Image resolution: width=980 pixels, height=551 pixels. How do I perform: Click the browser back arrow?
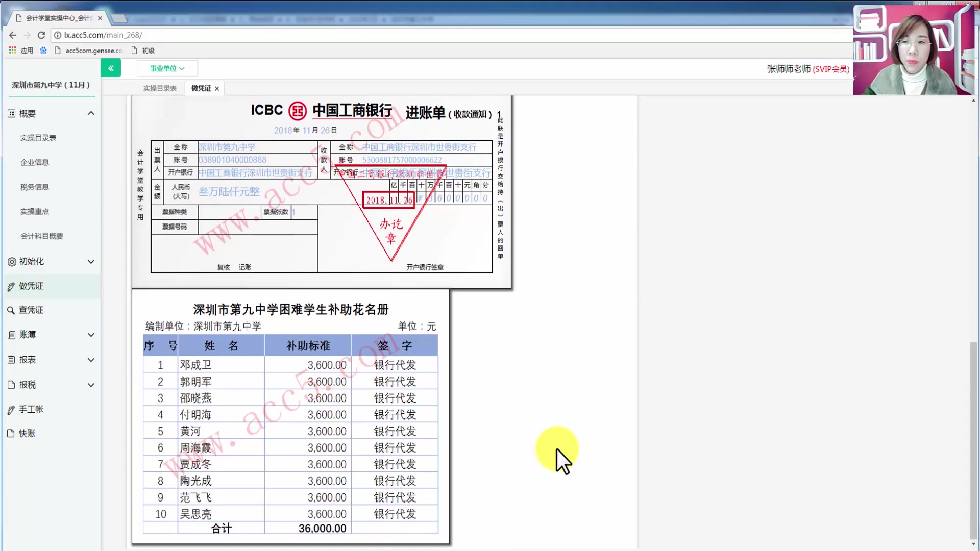coord(13,35)
